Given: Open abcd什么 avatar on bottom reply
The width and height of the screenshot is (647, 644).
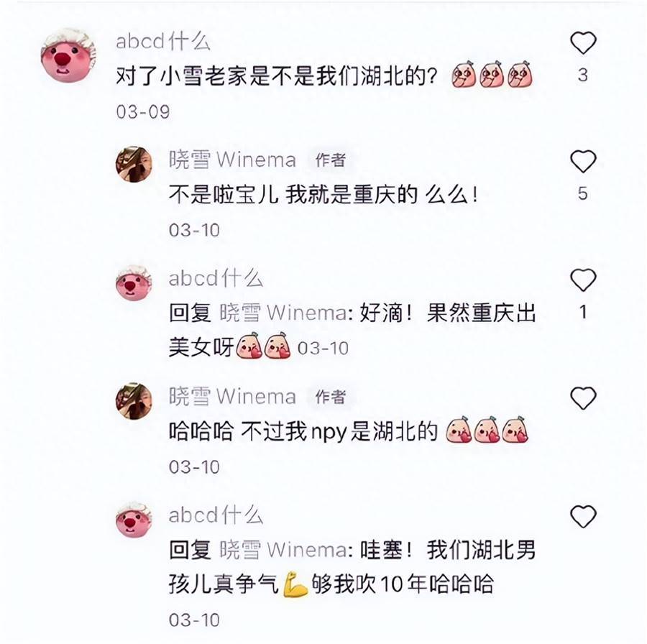Looking at the screenshot, I should pos(134,520).
